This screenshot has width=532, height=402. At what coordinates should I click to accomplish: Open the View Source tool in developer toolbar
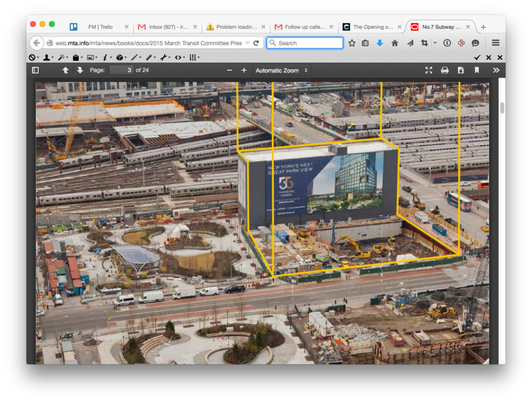click(x=179, y=57)
